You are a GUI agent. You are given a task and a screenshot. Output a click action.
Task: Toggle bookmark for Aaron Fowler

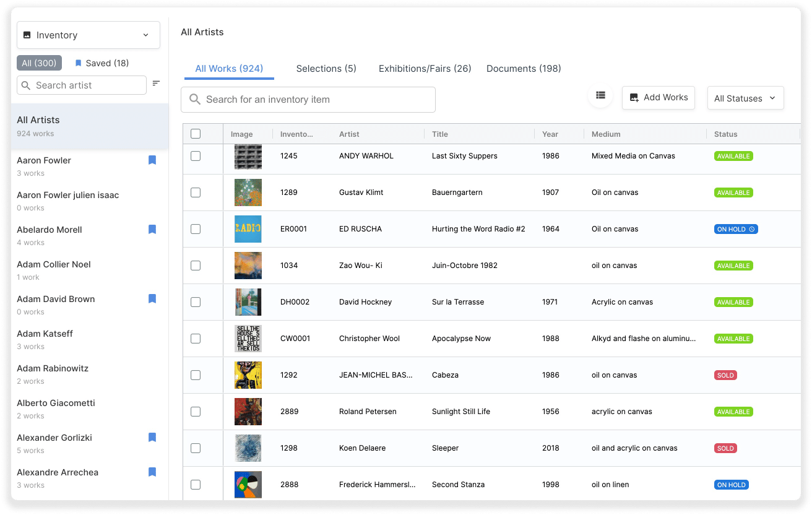pyautogui.click(x=152, y=160)
